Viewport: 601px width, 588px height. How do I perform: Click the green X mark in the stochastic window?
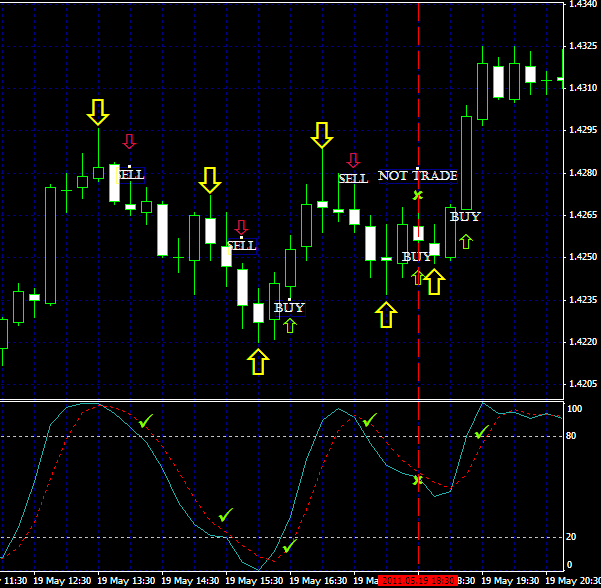[x=417, y=480]
